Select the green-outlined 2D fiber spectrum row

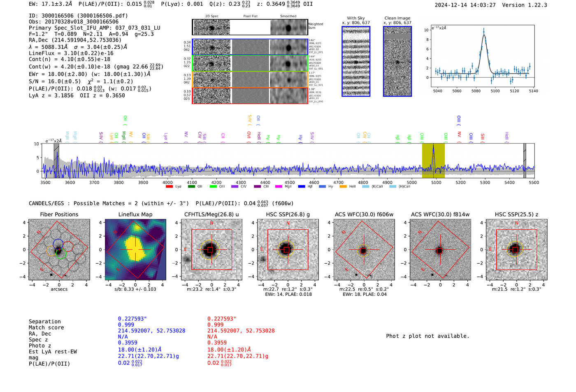point(250,63)
